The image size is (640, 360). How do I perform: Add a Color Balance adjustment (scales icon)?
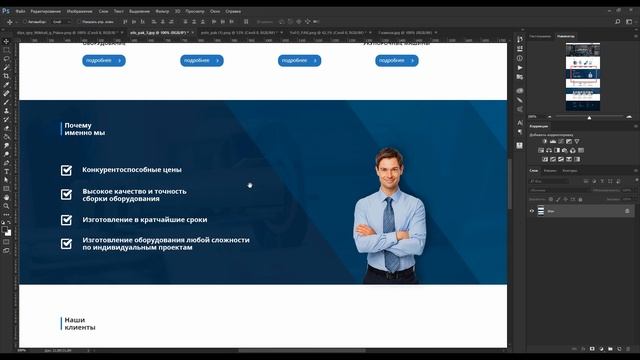[x=549, y=150]
